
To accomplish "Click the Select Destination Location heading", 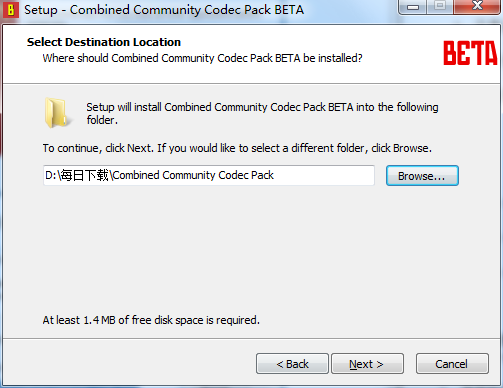I will (x=104, y=42).
